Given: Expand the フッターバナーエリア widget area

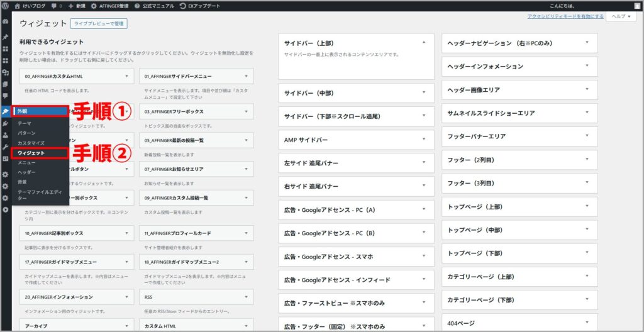Looking at the screenshot, I should [x=586, y=136].
